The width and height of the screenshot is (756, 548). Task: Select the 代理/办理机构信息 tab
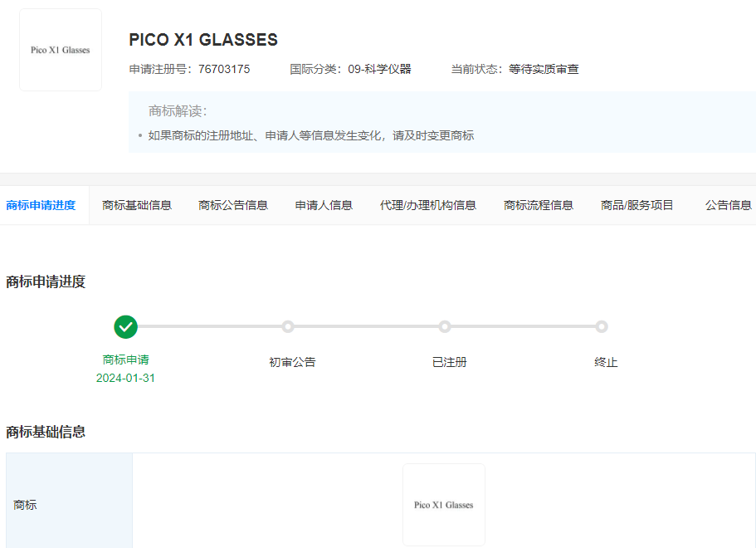tap(428, 205)
